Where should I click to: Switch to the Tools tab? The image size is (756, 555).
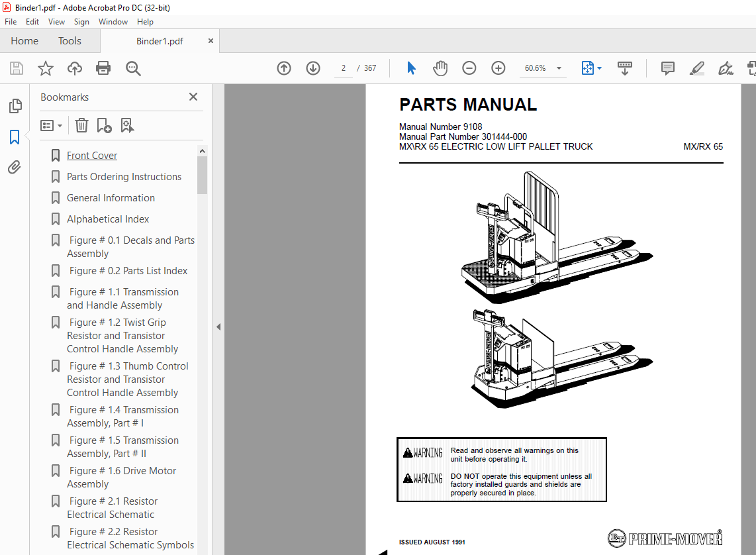(70, 41)
